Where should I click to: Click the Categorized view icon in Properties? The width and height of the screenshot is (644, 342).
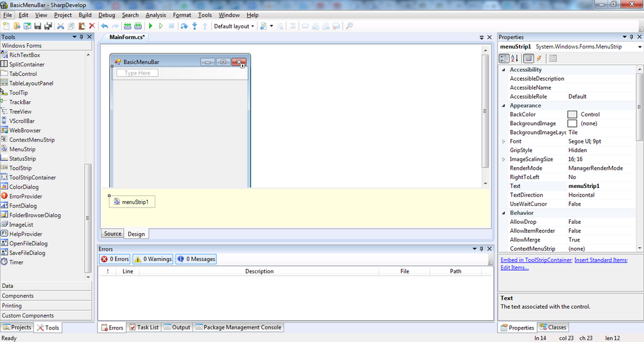point(504,58)
